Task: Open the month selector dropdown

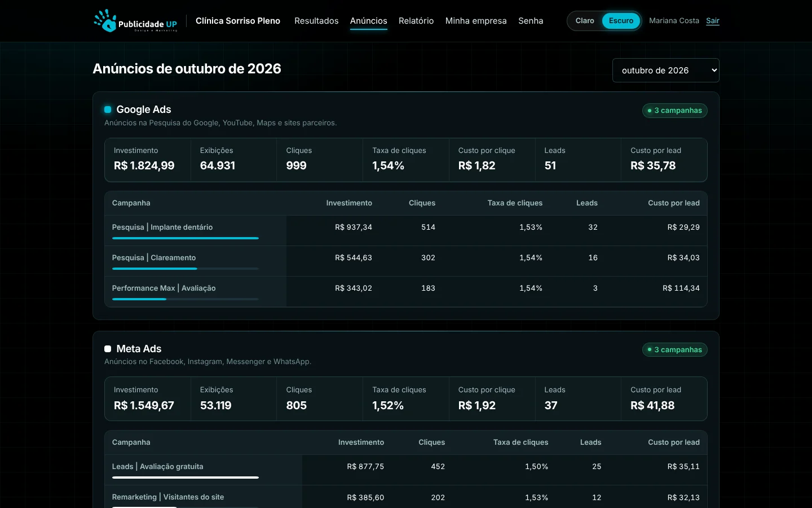Action: (x=666, y=71)
